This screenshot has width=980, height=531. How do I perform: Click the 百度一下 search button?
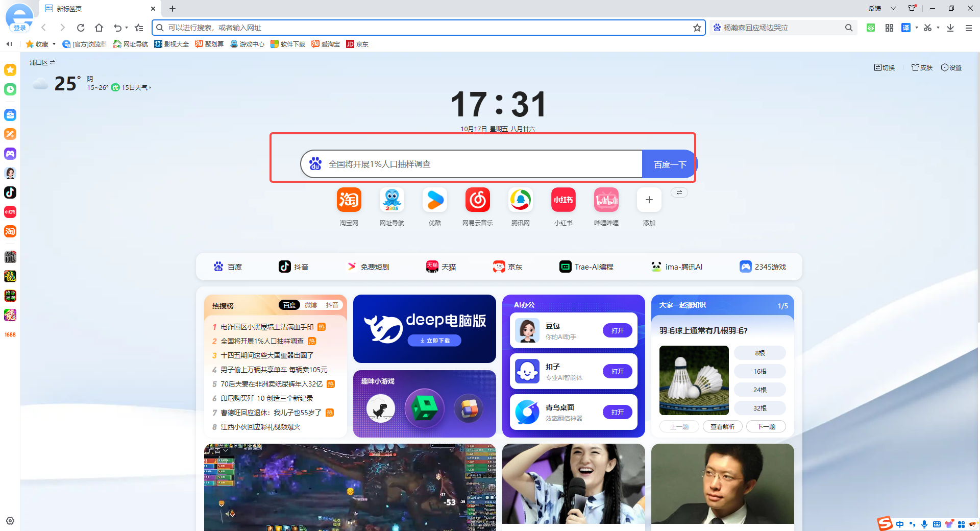click(x=669, y=164)
